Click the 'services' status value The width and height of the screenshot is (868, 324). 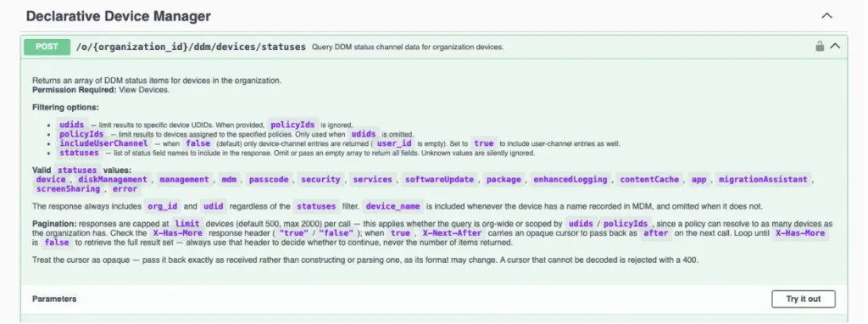point(373,180)
